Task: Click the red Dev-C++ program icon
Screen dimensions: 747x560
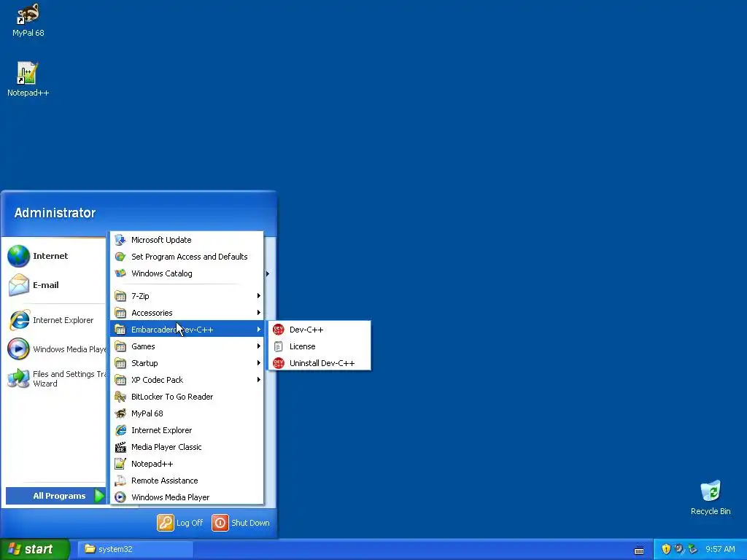Action: pyautogui.click(x=278, y=330)
